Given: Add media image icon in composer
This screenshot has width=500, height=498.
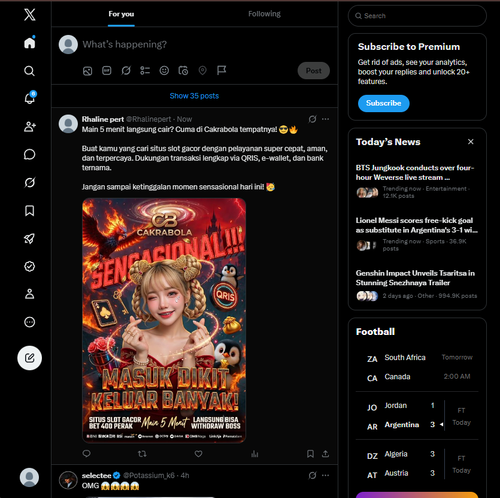Looking at the screenshot, I should (x=87, y=71).
